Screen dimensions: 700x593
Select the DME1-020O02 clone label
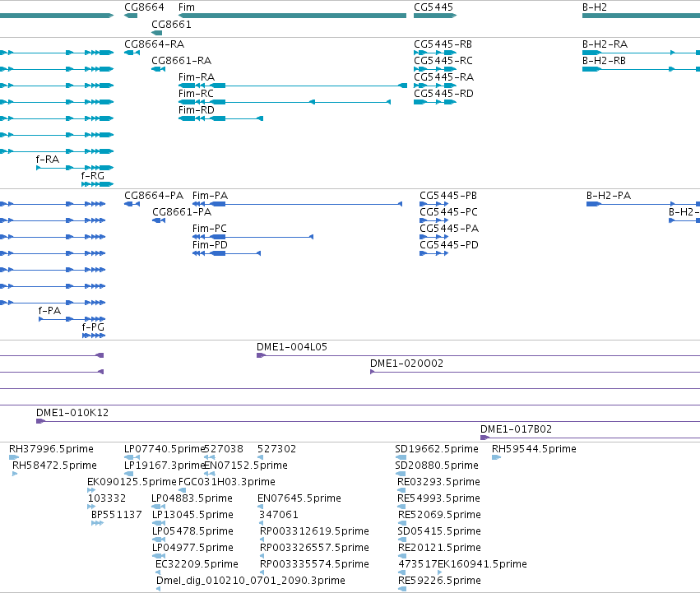[x=406, y=364]
